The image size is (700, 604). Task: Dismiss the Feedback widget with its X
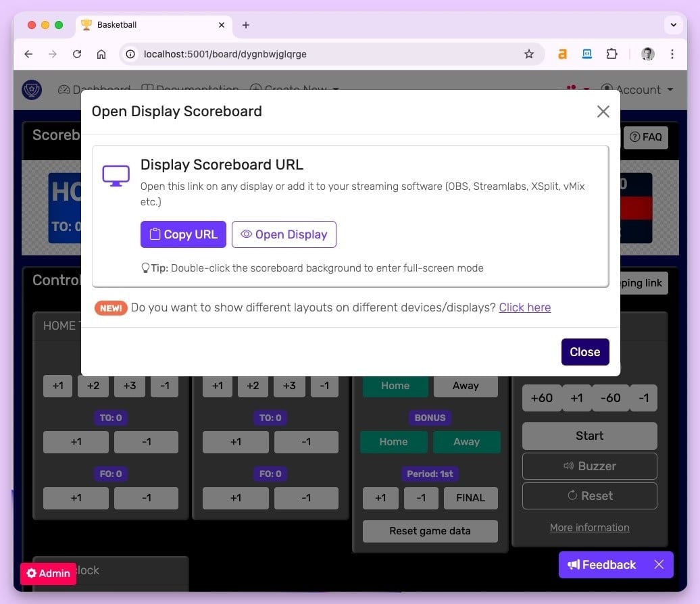pyautogui.click(x=659, y=565)
